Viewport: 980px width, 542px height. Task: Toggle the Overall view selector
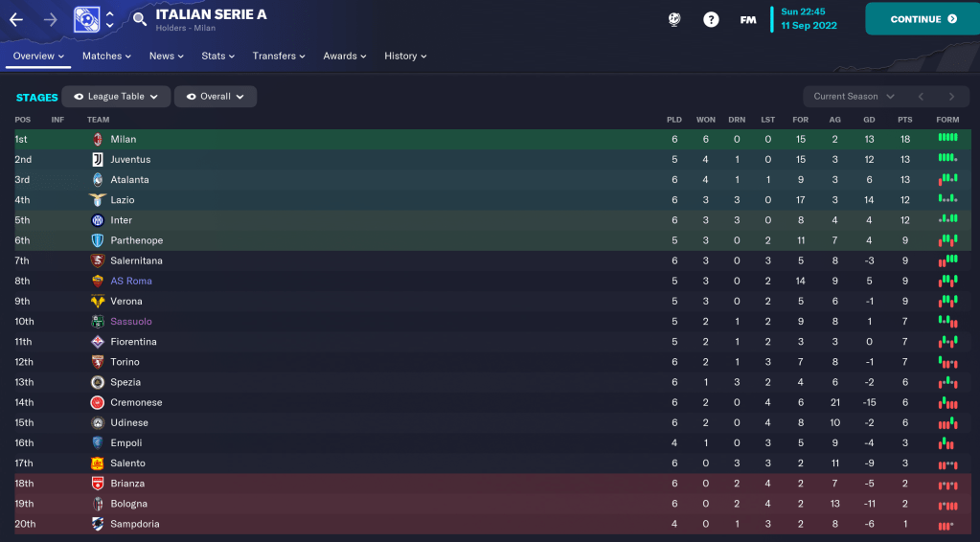(216, 97)
